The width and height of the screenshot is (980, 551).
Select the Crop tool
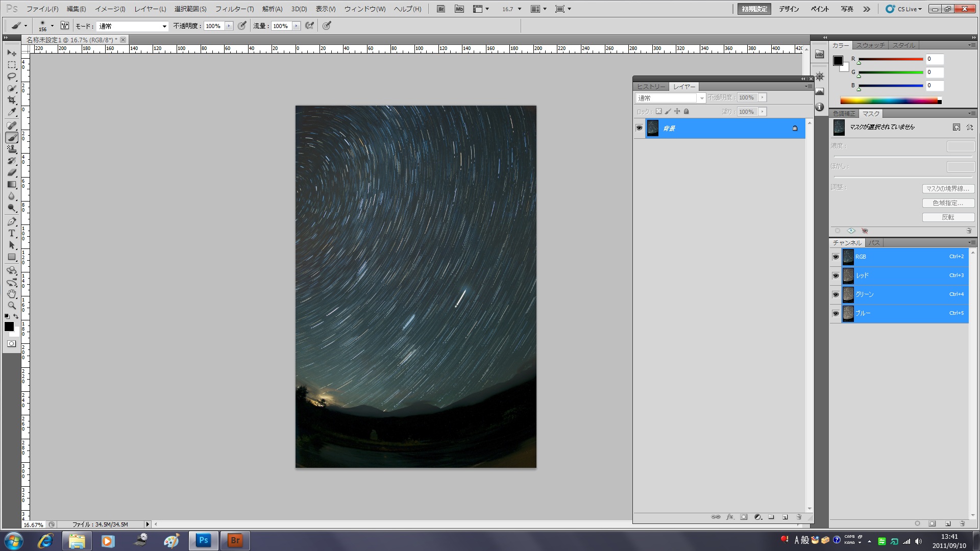pyautogui.click(x=12, y=100)
